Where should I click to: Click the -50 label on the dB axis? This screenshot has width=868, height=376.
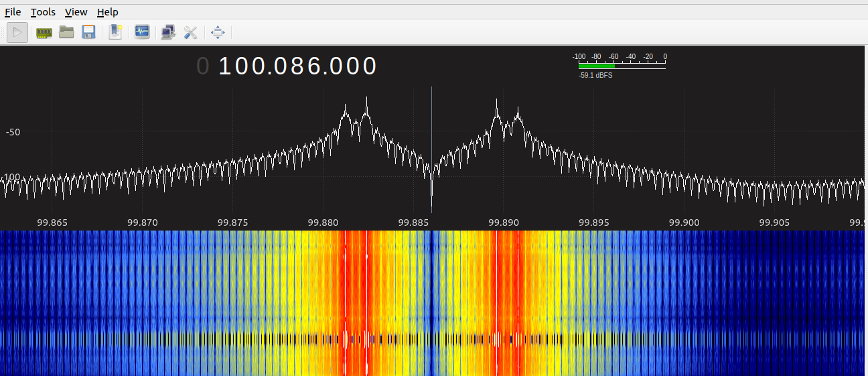pos(13,132)
